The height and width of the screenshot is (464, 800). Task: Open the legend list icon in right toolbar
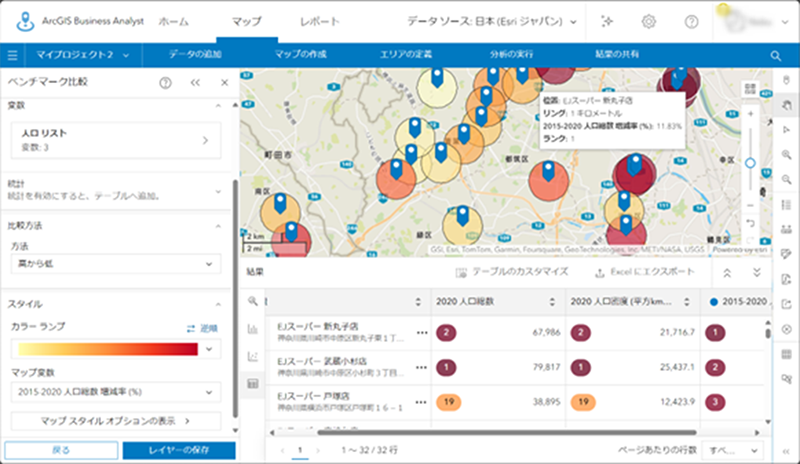pos(786,205)
